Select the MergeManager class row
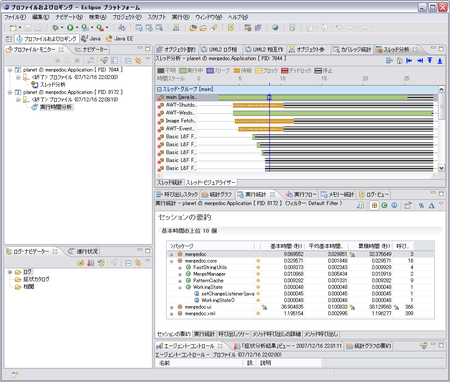Image resolution: width=450 pixels, height=382 pixels. 209,274
